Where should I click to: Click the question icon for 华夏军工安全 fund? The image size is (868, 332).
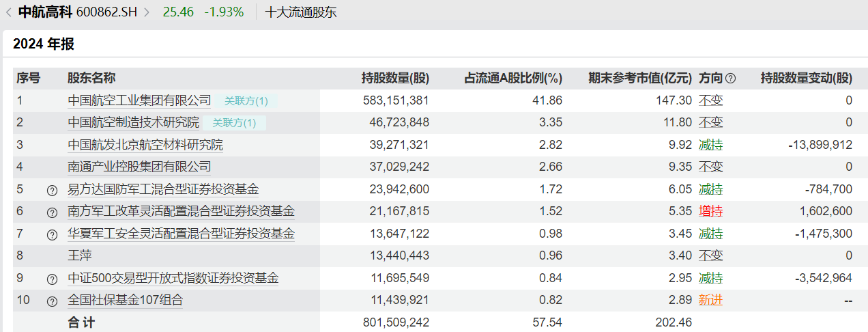52,234
